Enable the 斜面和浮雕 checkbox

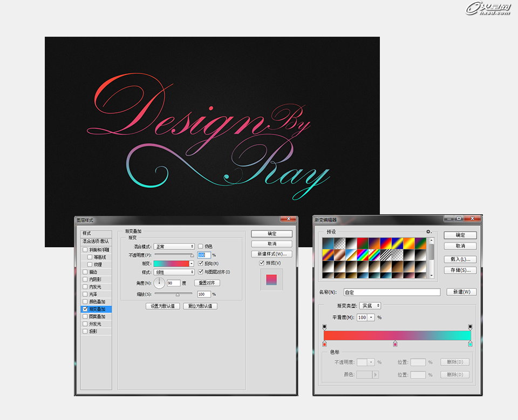pyautogui.click(x=85, y=250)
